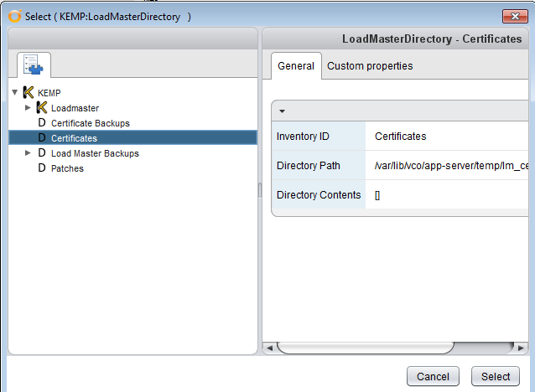Select the Certificates directory row
Image resolution: width=535 pixels, height=392 pixels.
click(x=132, y=137)
